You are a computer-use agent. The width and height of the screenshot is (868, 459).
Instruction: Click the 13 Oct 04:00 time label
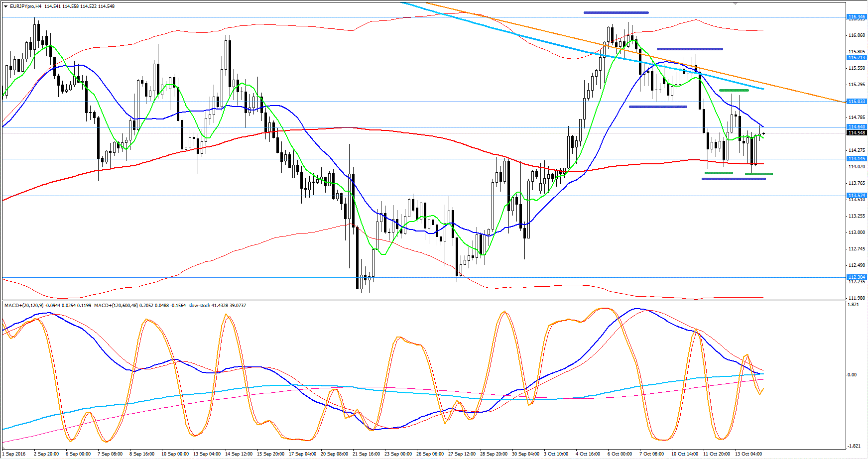(748, 454)
